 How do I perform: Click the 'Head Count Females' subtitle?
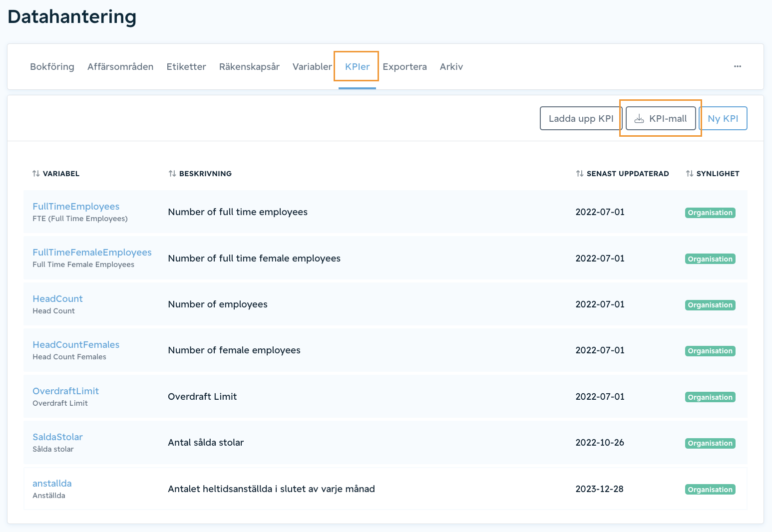tap(69, 357)
